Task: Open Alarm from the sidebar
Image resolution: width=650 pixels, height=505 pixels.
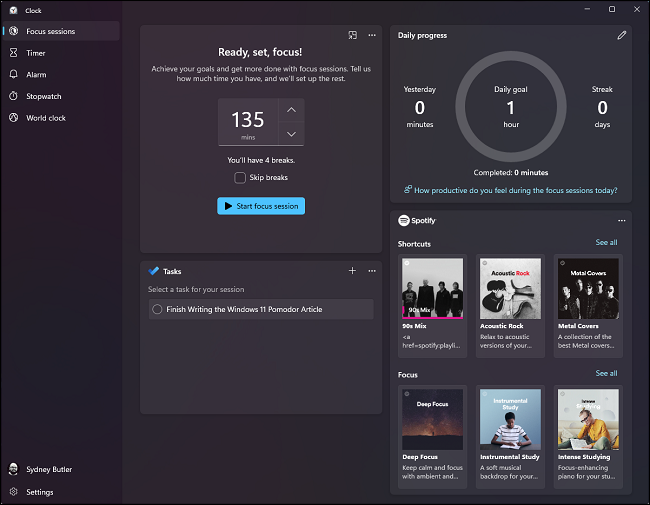Action: (36, 75)
